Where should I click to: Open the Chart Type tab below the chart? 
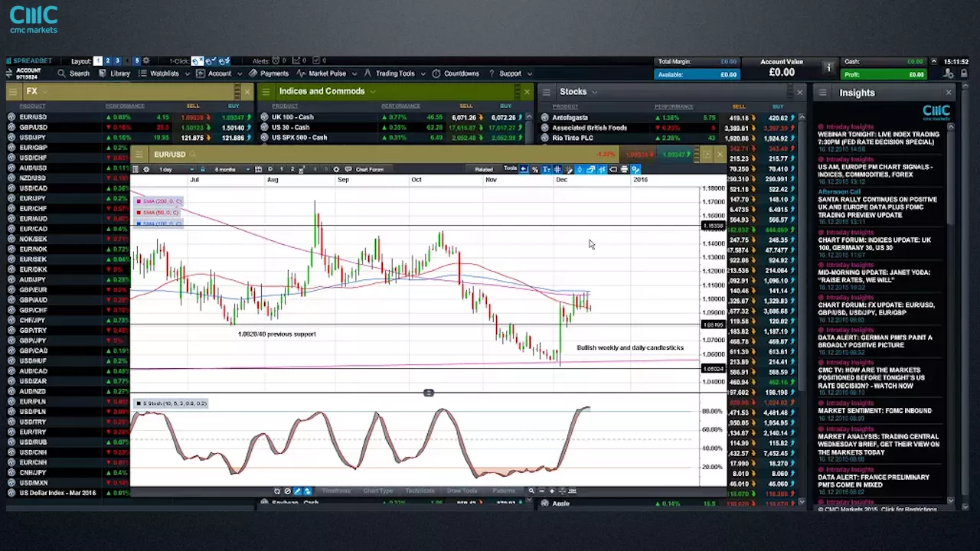pos(378,491)
